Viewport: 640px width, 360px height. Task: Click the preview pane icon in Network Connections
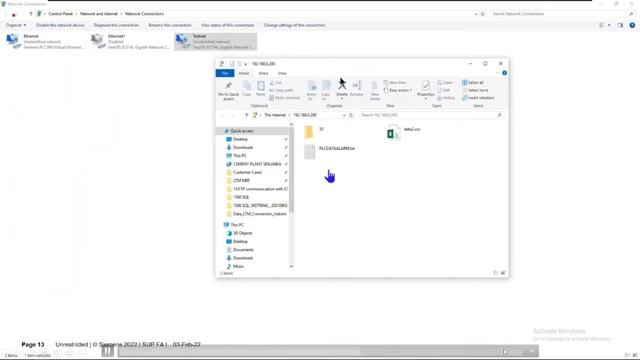[x=620, y=25]
